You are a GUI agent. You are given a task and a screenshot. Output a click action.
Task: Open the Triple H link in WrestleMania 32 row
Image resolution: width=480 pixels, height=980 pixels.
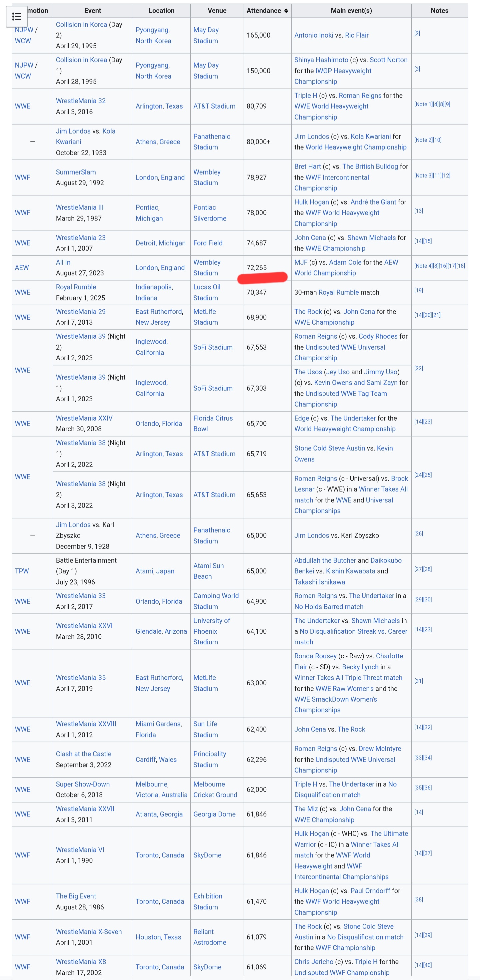pyautogui.click(x=306, y=96)
